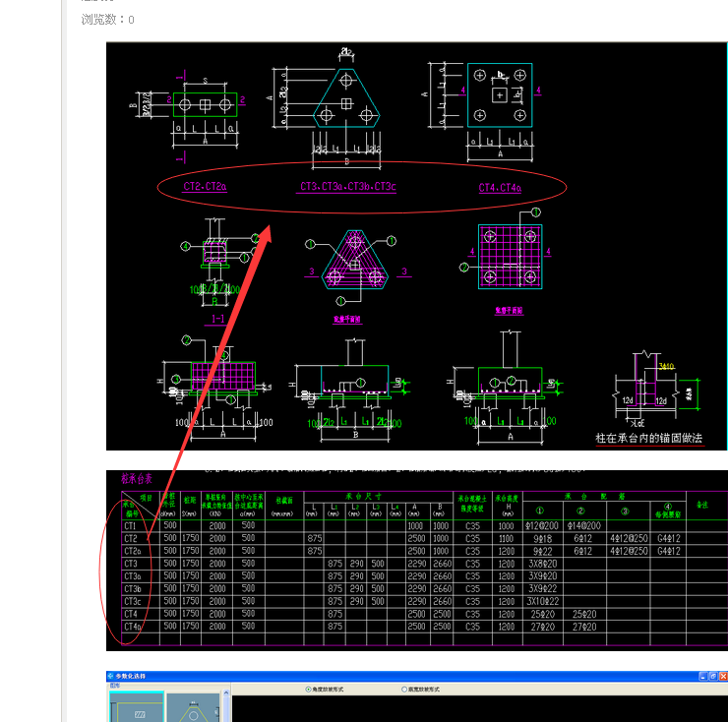This screenshot has height=722, width=728.
Task: Click the CT3.CT3a.CT3b.CT3c drawing label
Action: click(347, 187)
